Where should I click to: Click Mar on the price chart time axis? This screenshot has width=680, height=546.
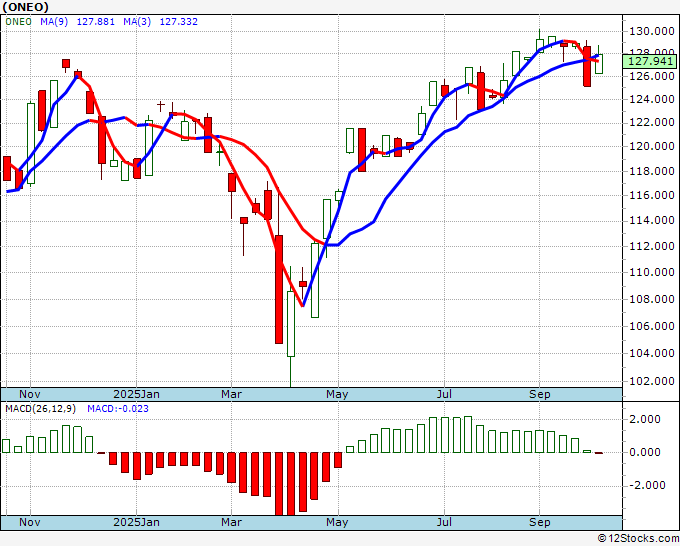coord(231,394)
